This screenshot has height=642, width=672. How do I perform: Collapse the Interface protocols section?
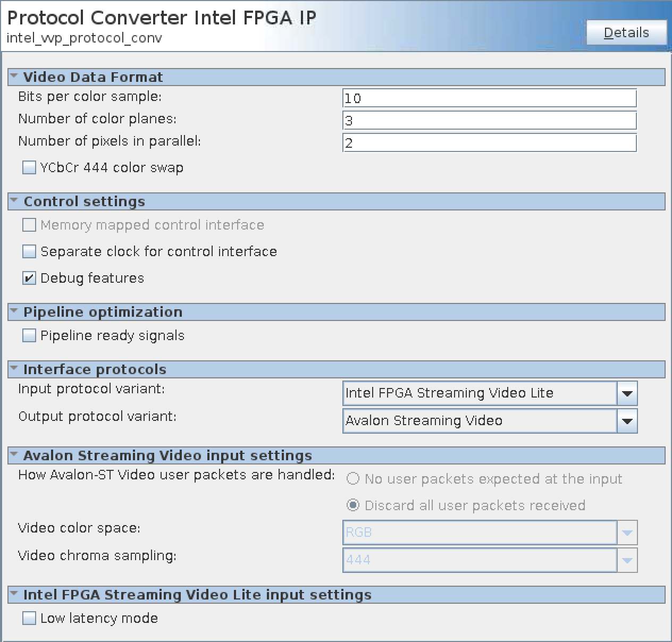(x=14, y=369)
